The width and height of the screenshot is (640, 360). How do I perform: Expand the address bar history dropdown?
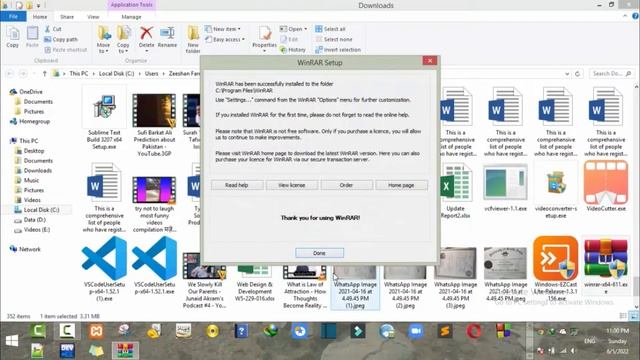click(x=567, y=74)
